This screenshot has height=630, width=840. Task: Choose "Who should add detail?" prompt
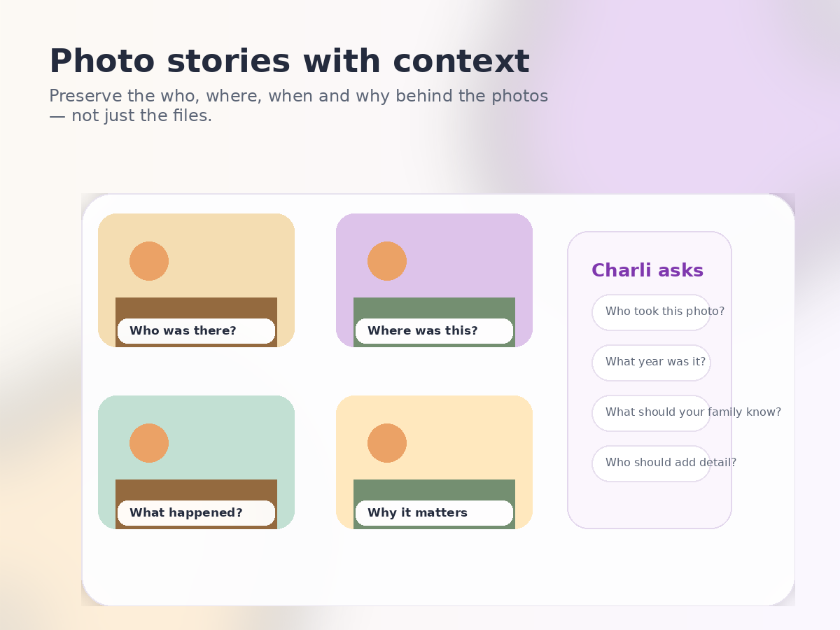coord(651,463)
